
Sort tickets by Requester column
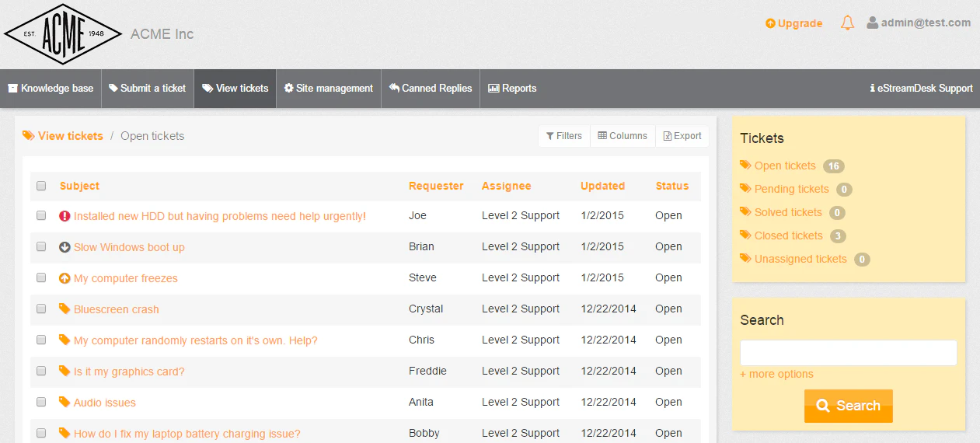click(x=436, y=186)
